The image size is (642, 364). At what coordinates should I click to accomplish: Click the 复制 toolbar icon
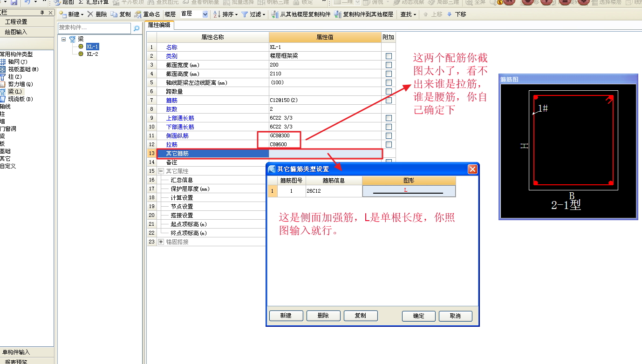point(114,14)
